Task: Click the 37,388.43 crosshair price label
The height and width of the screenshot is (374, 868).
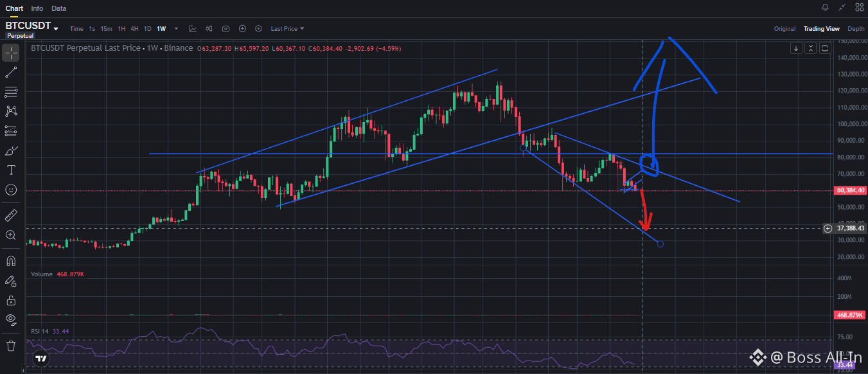Action: (850, 228)
